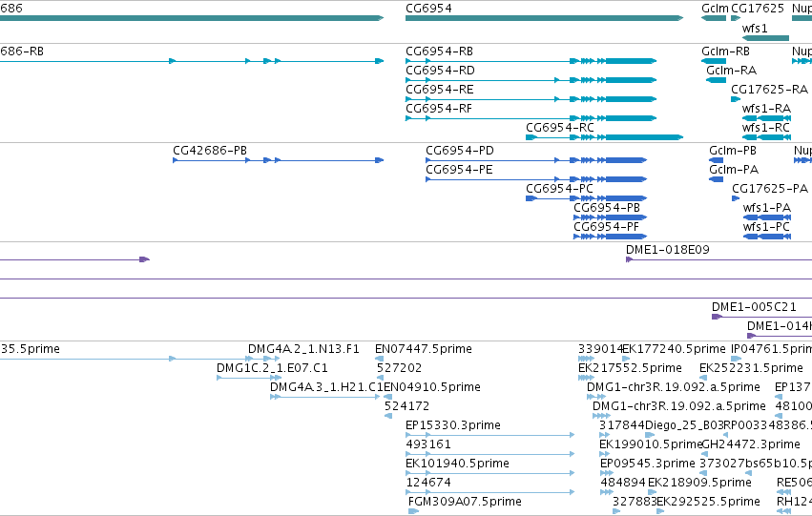Click the wfs1 gene label
This screenshot has width=812, height=516.
tap(755, 29)
